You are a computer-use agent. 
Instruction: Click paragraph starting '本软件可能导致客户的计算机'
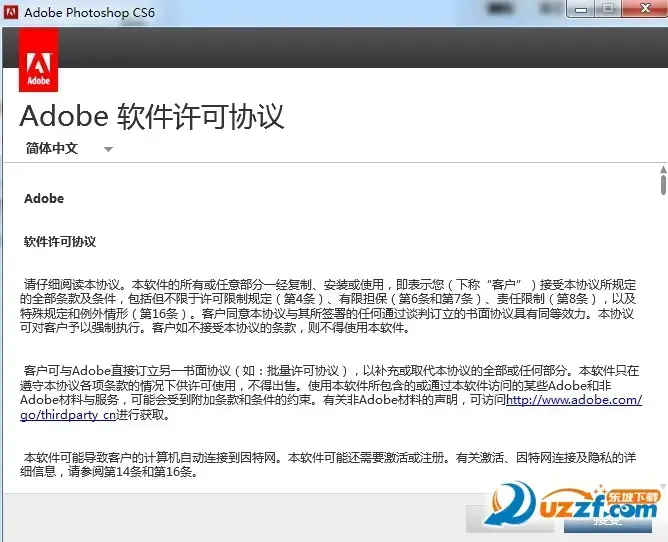click(328, 464)
